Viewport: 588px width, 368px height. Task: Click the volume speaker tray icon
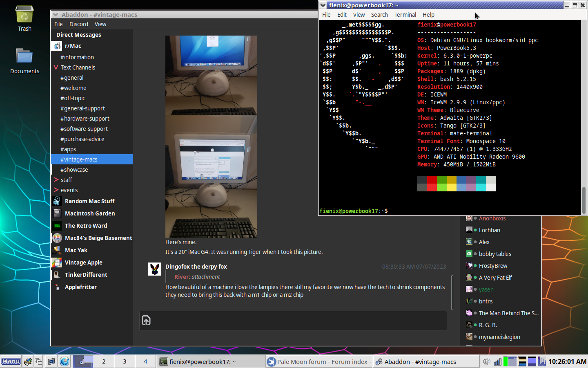[x=487, y=361]
